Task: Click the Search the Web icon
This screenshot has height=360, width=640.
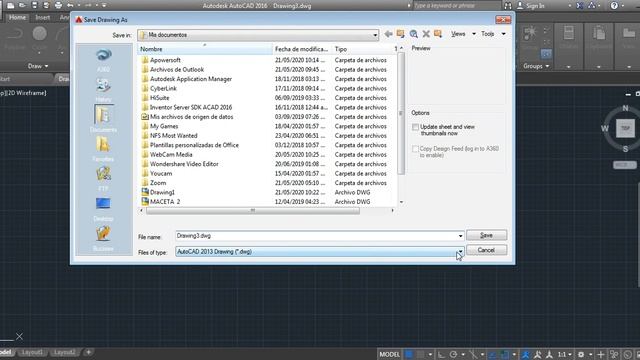Action: click(413, 34)
